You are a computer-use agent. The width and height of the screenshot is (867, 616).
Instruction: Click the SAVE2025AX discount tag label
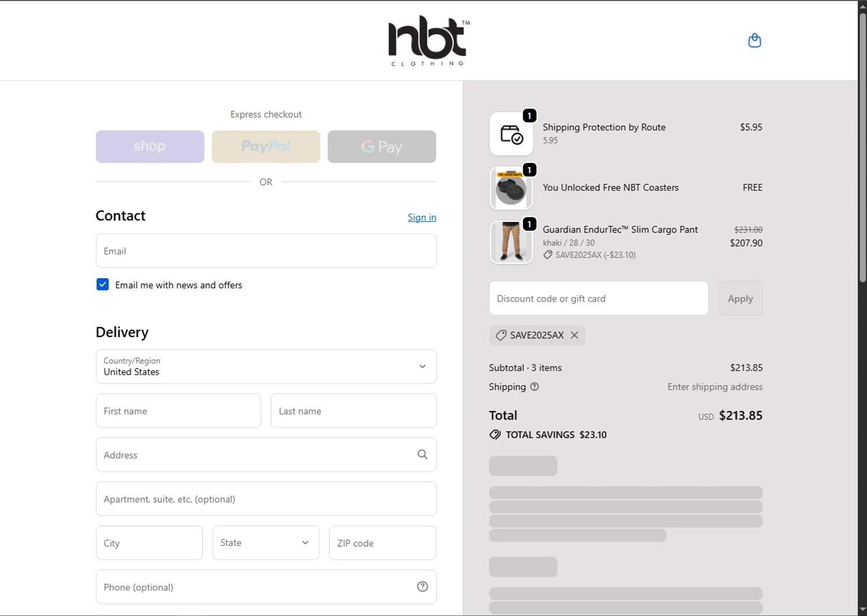tap(537, 335)
